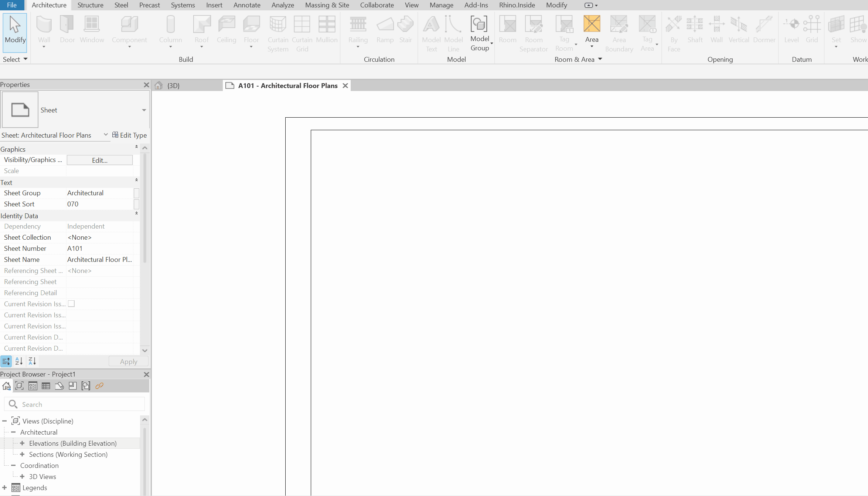Click Edit Type in Properties
The height and width of the screenshot is (496, 868).
coord(129,135)
